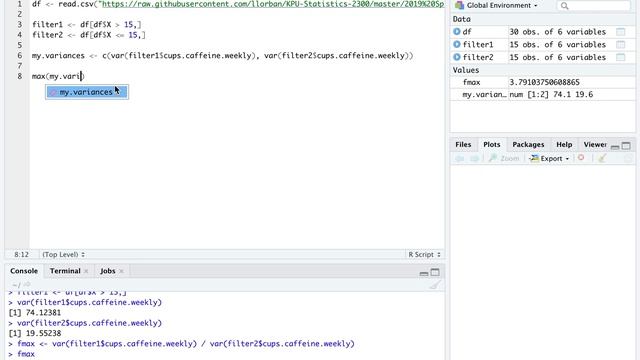Click console output [1] 19.55238
This screenshot has height=360, width=640.
[35, 333]
